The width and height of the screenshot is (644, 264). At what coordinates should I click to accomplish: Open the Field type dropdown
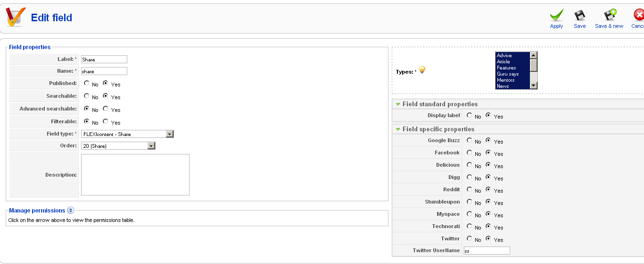170,134
